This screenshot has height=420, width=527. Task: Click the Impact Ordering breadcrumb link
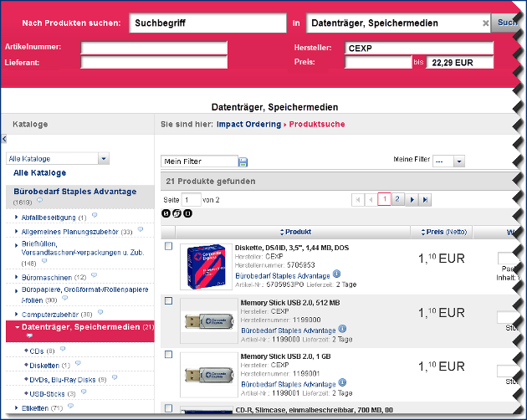(248, 124)
